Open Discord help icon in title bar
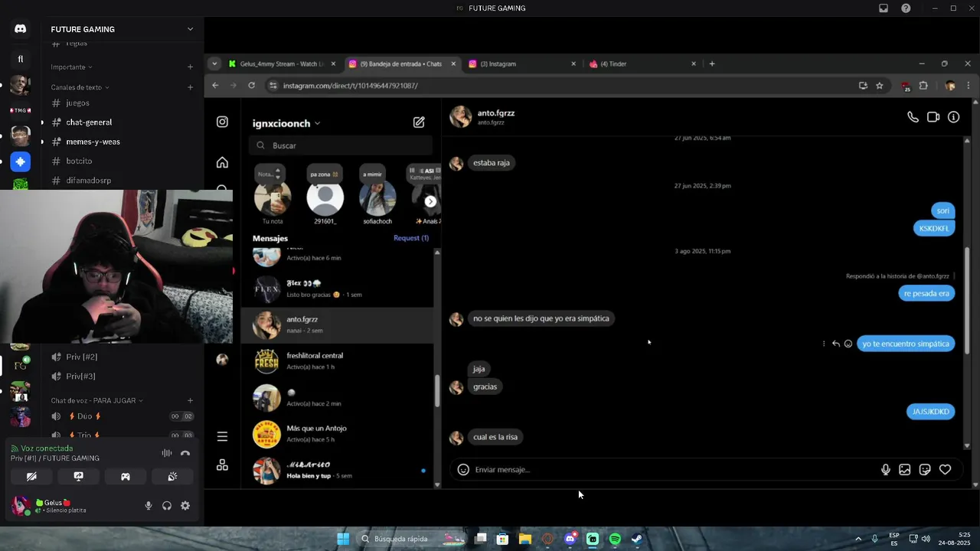Viewport: 980px width, 551px height. pos(906,8)
